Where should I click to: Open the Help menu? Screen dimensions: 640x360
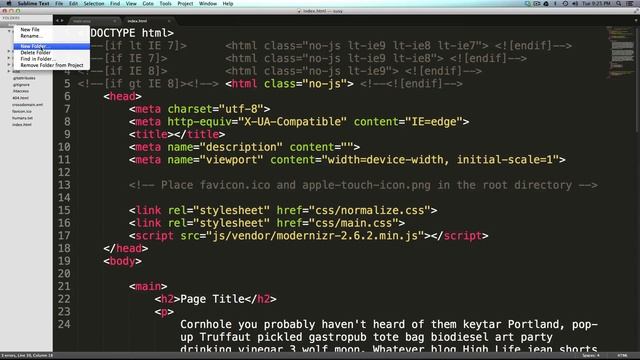point(228,4)
